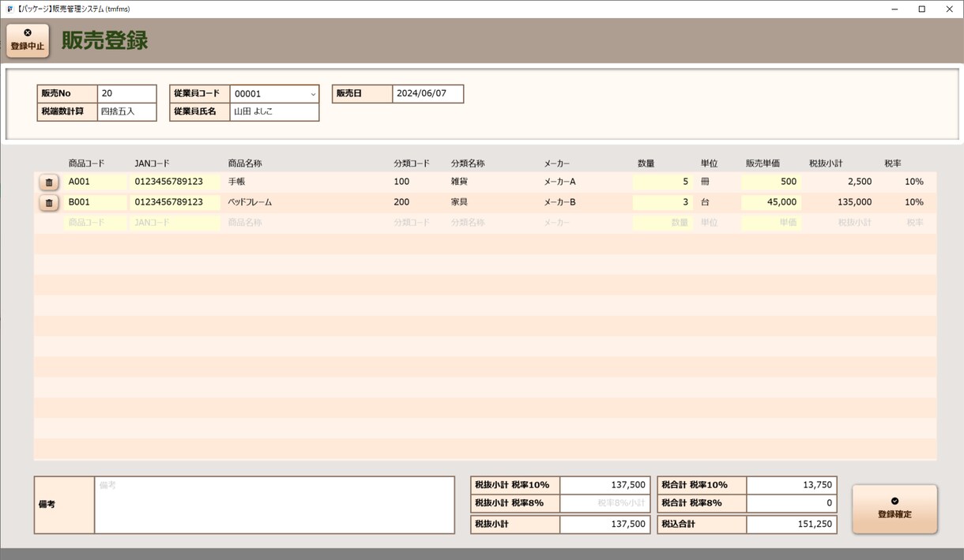Edit unit price 45,000 for ベッドフレーム
This screenshot has width=964, height=560.
pos(770,202)
